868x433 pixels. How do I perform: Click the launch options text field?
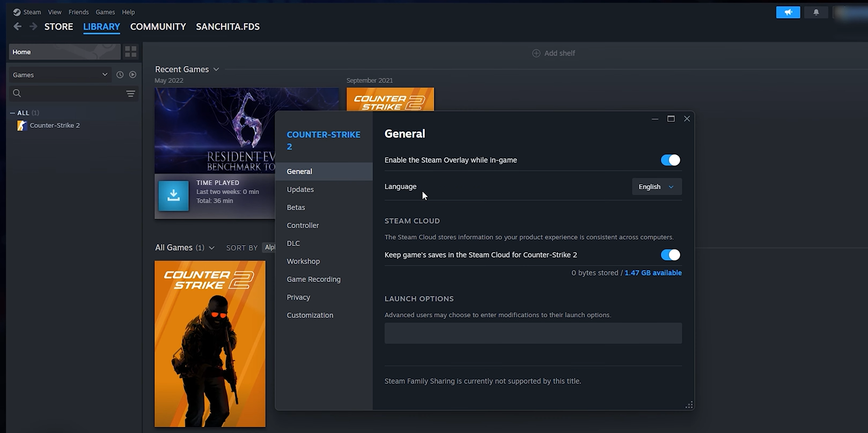click(x=533, y=333)
